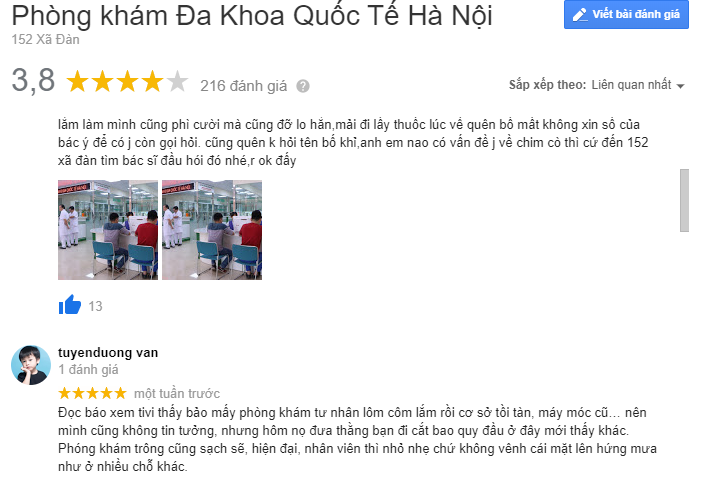The width and height of the screenshot is (721, 486).
Task: Select the Liên quan nhất sort option
Action: tap(631, 85)
